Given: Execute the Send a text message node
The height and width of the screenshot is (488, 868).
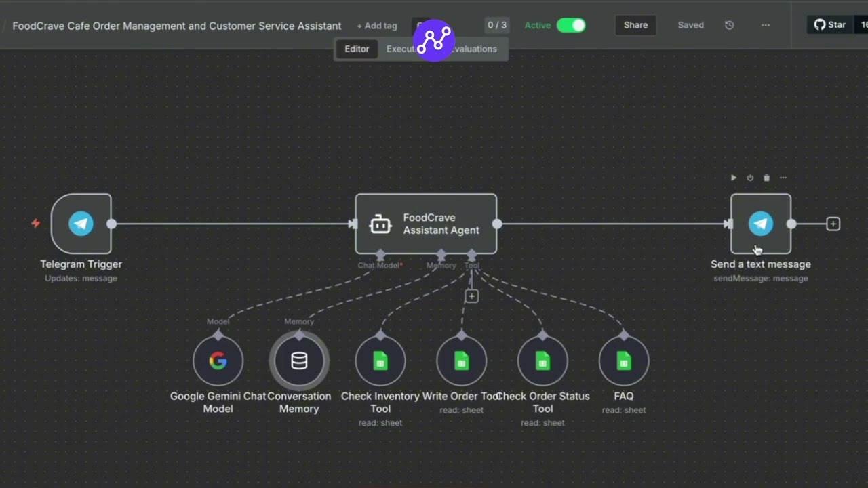Looking at the screenshot, I should click(x=733, y=178).
